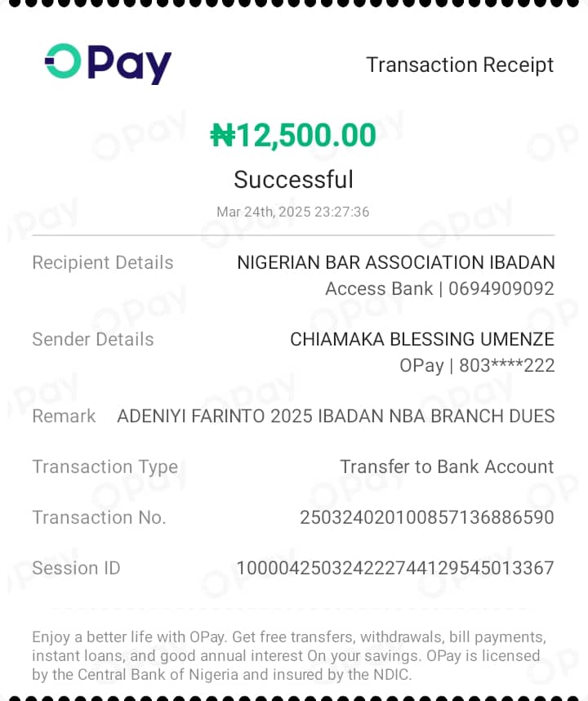Select CHIAMAKA BLESSING UMENZE sender name
Screen dimensions: 588x701
click(422, 339)
